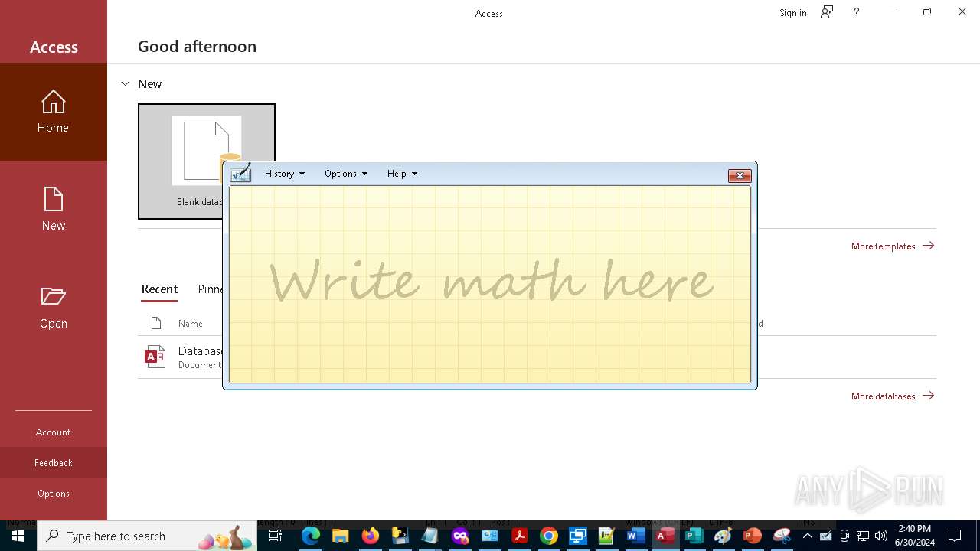Open the Home page in the Access sidebar

(x=54, y=112)
